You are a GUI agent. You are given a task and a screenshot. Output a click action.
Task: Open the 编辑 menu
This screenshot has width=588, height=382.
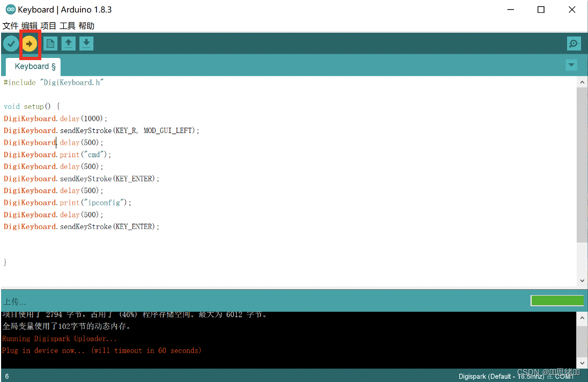click(x=30, y=26)
